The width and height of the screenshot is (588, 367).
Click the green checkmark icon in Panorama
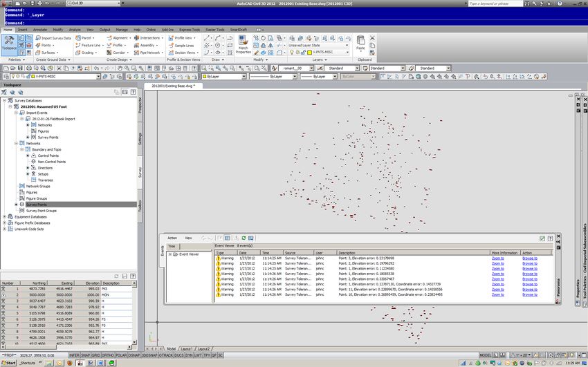[x=542, y=238]
